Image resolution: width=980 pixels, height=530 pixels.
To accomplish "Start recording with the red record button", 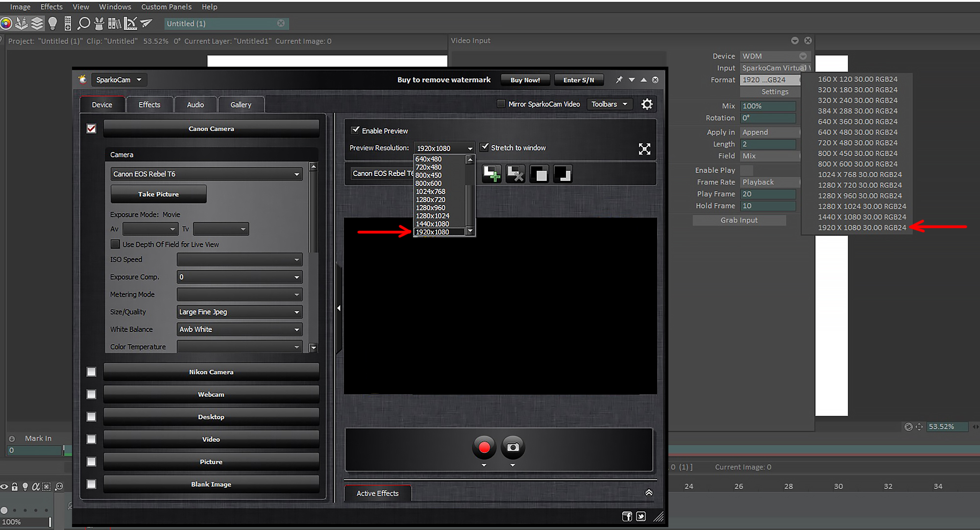I will 484,447.
